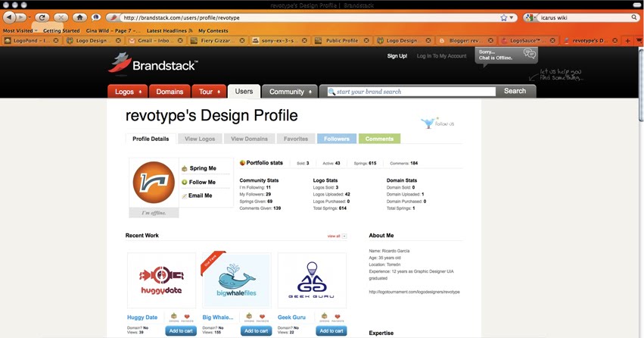644x338 pixels.
Task: Open the logotournament.com profile link
Action: tap(415, 292)
